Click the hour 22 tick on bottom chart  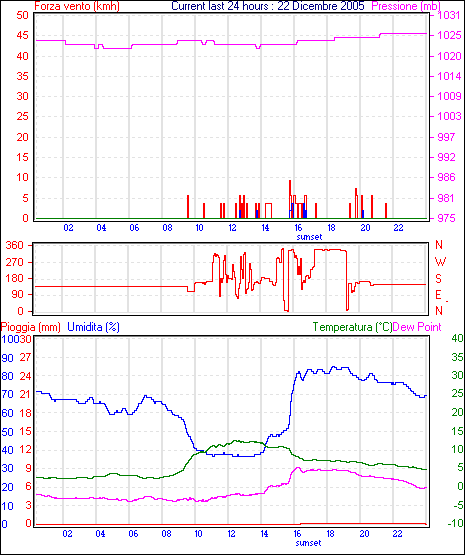(398, 533)
